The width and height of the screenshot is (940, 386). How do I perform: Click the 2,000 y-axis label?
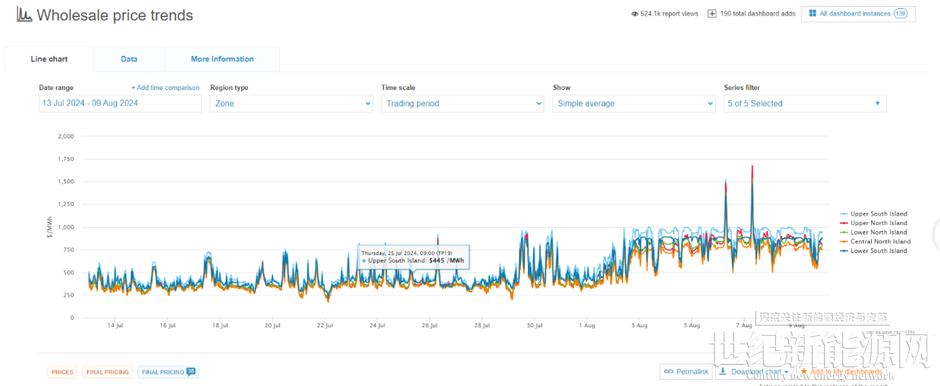(x=65, y=136)
